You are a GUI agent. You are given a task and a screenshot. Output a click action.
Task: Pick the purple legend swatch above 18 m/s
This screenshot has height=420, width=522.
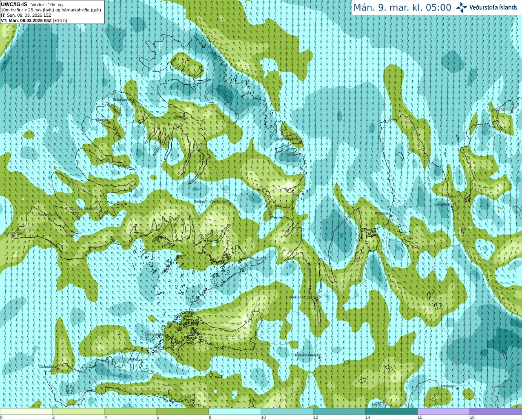[x=496, y=411]
